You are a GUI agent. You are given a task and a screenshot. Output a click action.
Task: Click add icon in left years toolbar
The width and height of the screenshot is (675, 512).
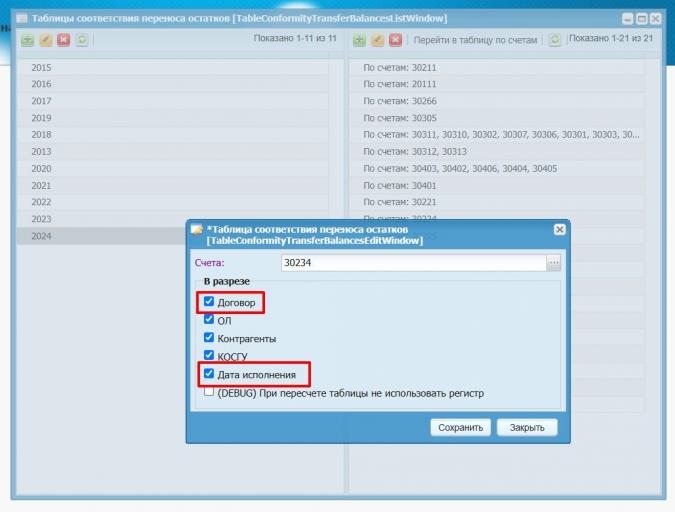tap(28, 40)
